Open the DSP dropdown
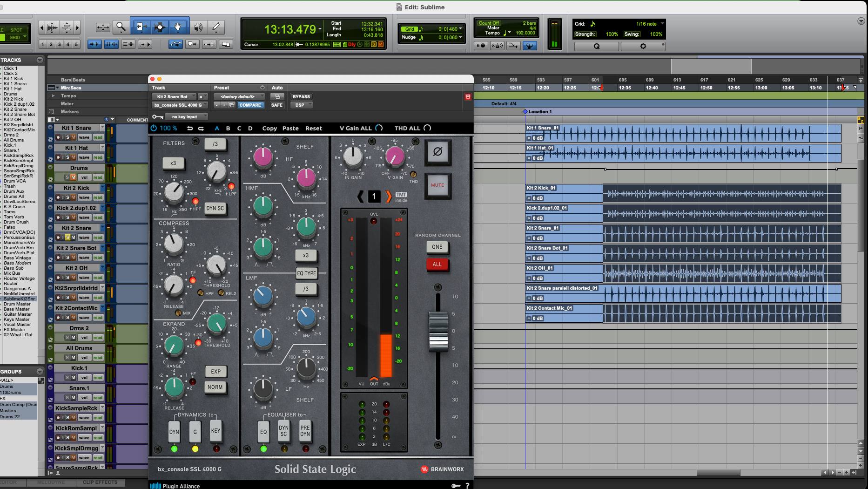868x489 pixels. click(x=301, y=105)
